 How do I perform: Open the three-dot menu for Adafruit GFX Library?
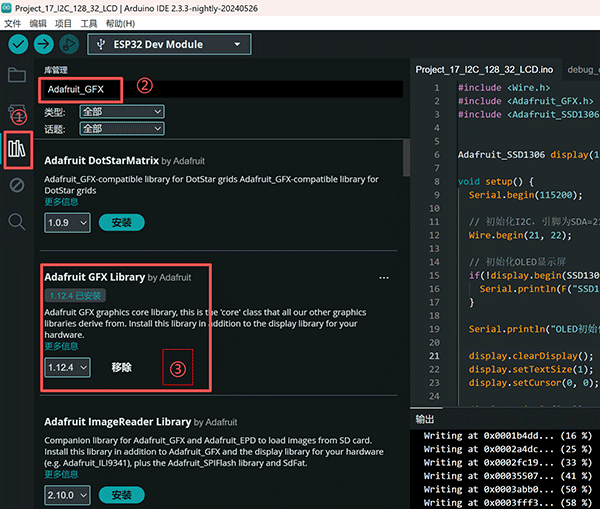383,277
